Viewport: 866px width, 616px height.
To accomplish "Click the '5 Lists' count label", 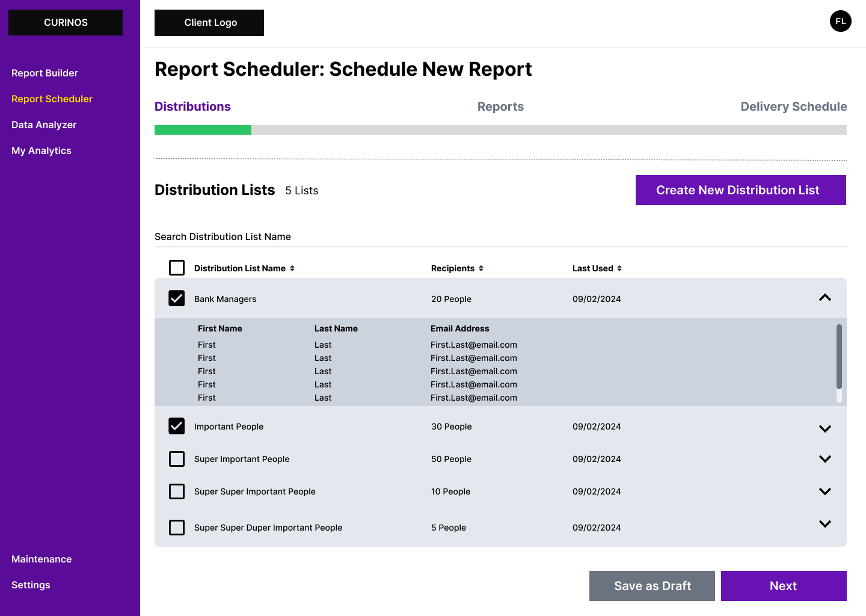I will (x=301, y=191).
